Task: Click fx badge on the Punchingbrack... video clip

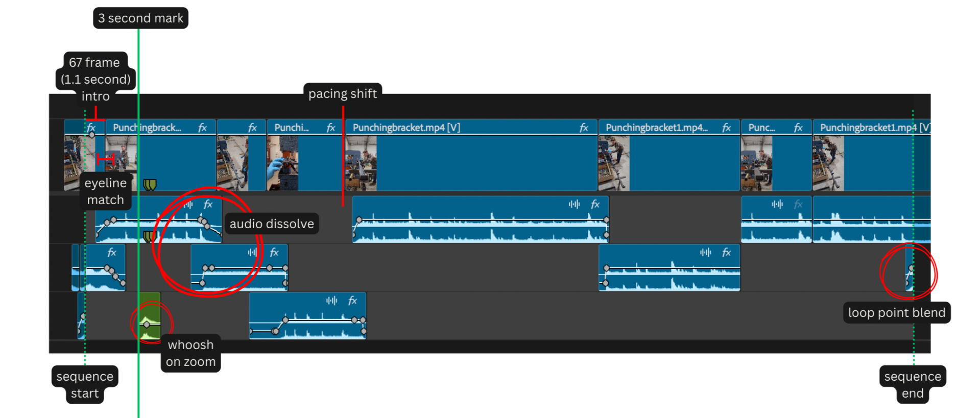Action: pos(202,128)
